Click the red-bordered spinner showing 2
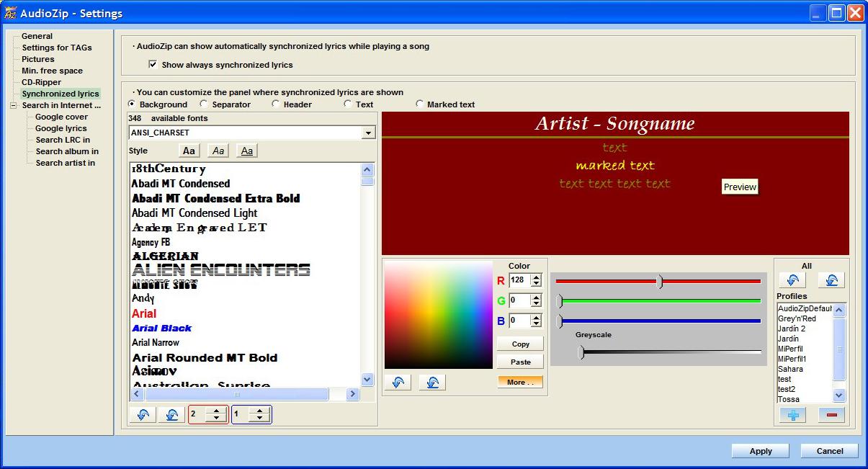Image resolution: width=868 pixels, height=469 pixels. (208, 414)
